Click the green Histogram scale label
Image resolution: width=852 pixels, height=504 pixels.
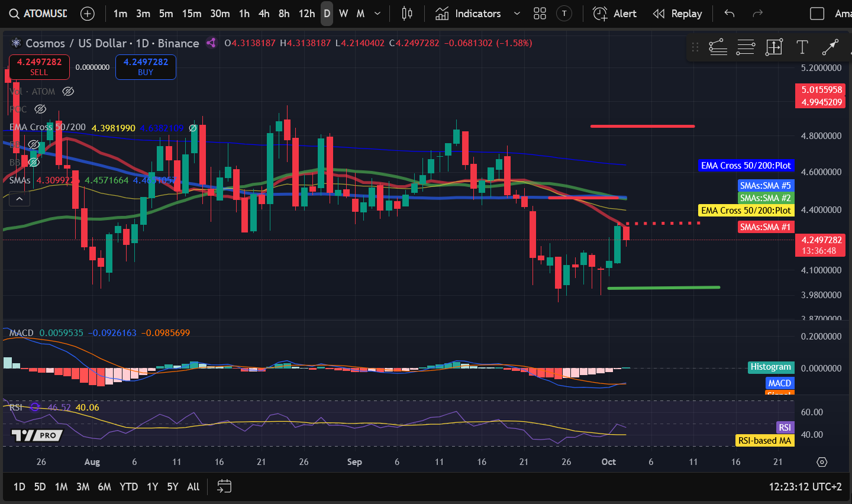pos(771,367)
